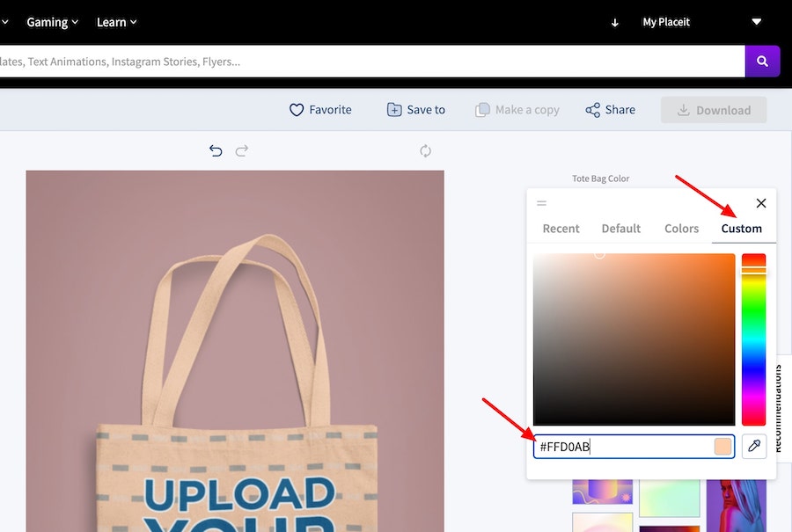Click the drag handle of color panel
The image size is (792, 532).
tap(541, 203)
